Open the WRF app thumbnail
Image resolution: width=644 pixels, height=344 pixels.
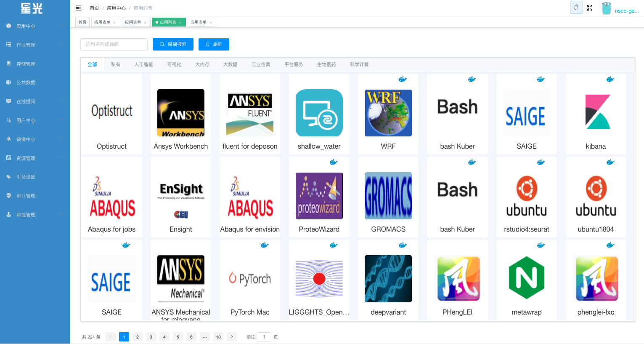[x=388, y=113]
